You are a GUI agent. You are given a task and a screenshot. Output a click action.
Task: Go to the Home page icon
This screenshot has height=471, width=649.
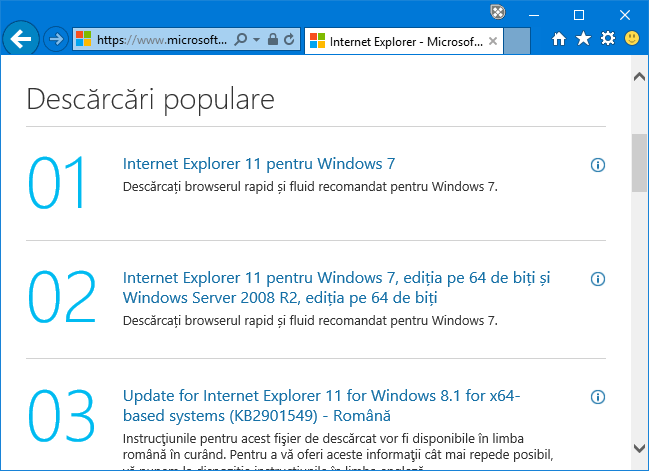(x=559, y=39)
